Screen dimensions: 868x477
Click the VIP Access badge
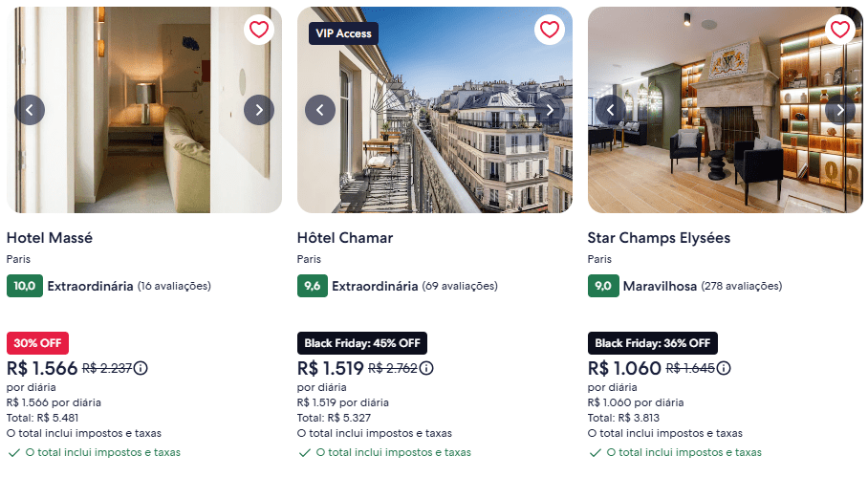point(343,33)
